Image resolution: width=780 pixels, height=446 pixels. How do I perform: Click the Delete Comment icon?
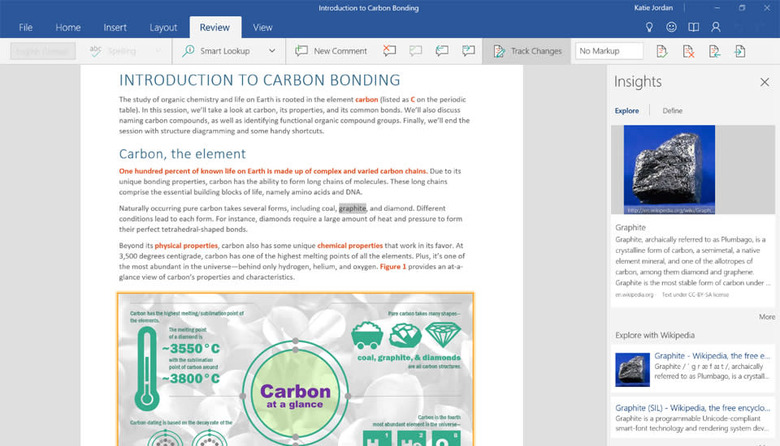coord(390,51)
